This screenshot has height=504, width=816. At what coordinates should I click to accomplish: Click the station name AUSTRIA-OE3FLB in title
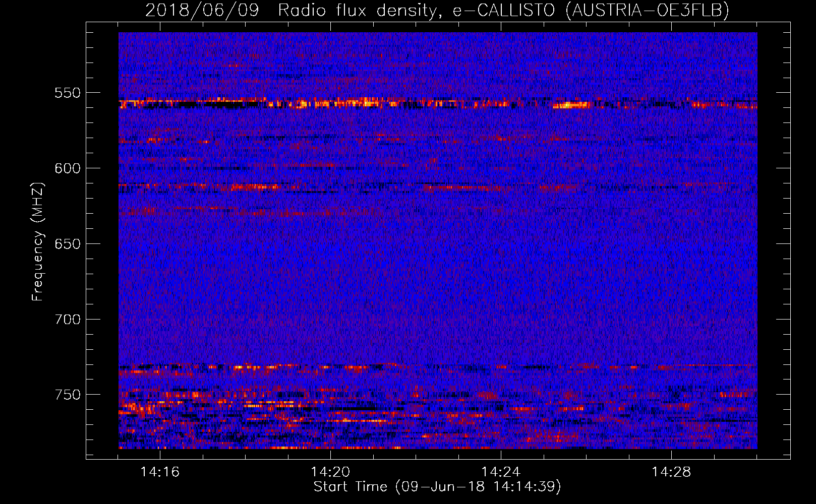pos(648,10)
